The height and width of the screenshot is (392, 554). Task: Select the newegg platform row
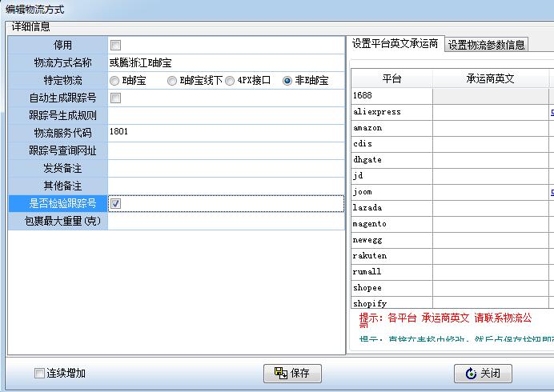(391, 240)
